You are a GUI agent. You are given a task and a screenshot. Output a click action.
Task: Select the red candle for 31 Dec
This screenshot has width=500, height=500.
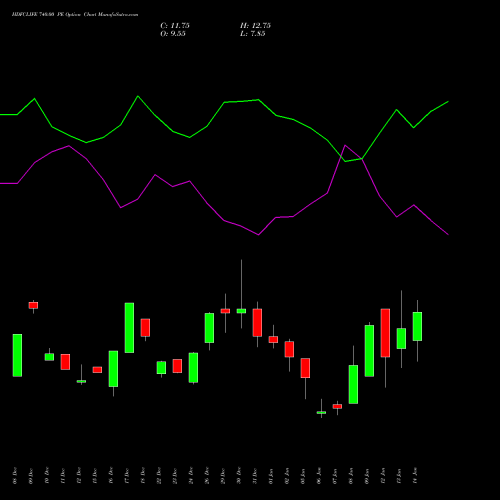tap(257, 323)
